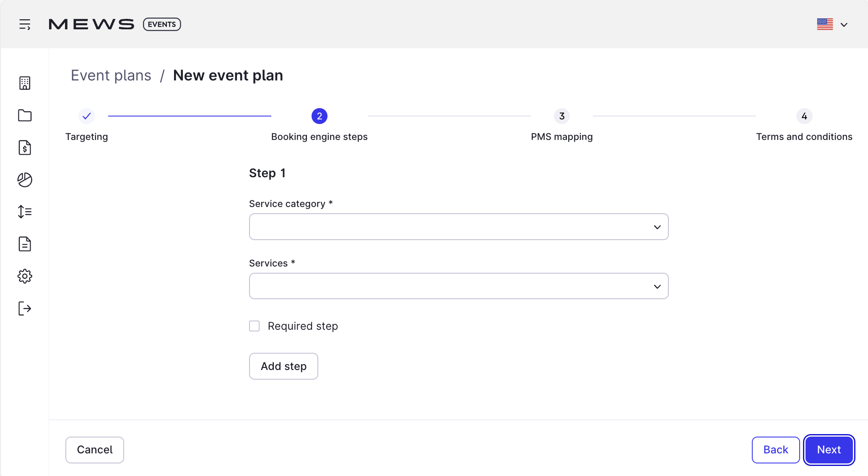Click the Add step button
The width and height of the screenshot is (868, 476).
point(283,366)
